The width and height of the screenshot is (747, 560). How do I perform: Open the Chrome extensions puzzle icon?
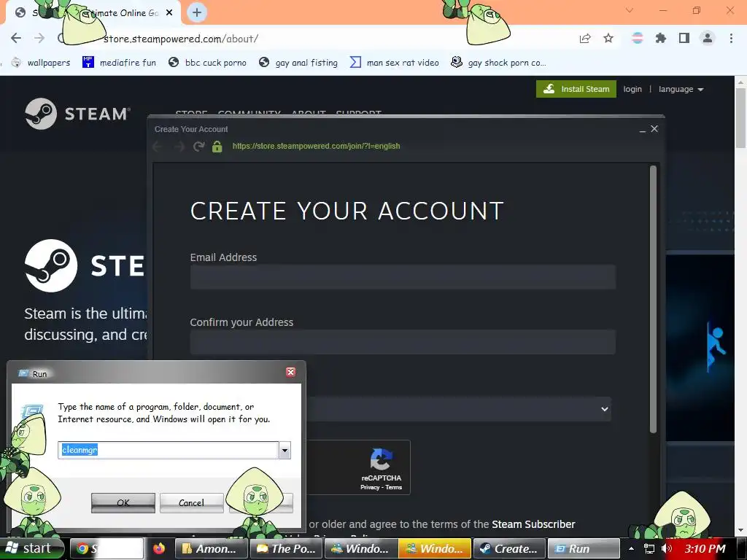click(x=661, y=38)
